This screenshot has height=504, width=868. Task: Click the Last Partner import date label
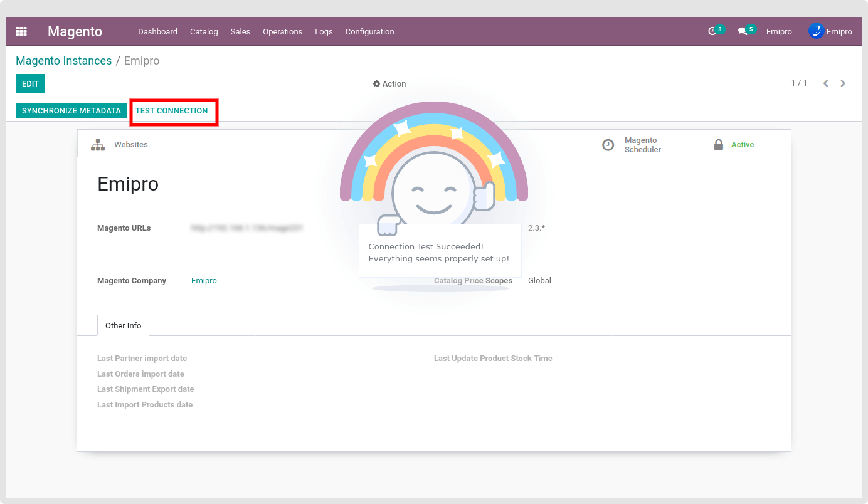coord(142,359)
